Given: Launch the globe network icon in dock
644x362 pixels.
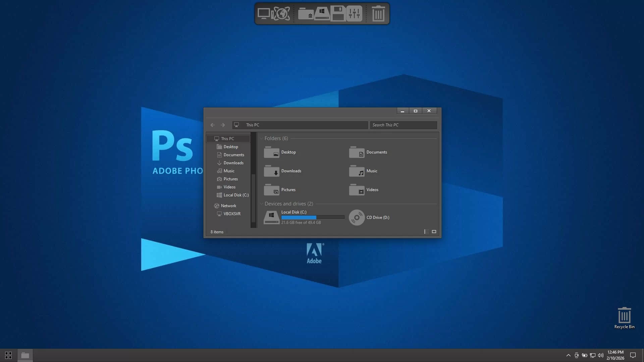Looking at the screenshot, I should (x=282, y=14).
